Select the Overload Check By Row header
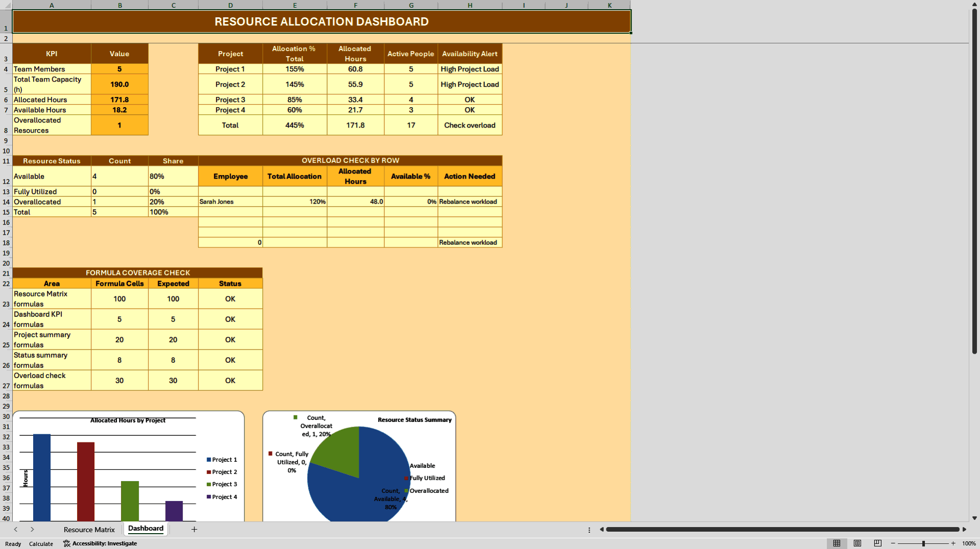 pyautogui.click(x=350, y=160)
